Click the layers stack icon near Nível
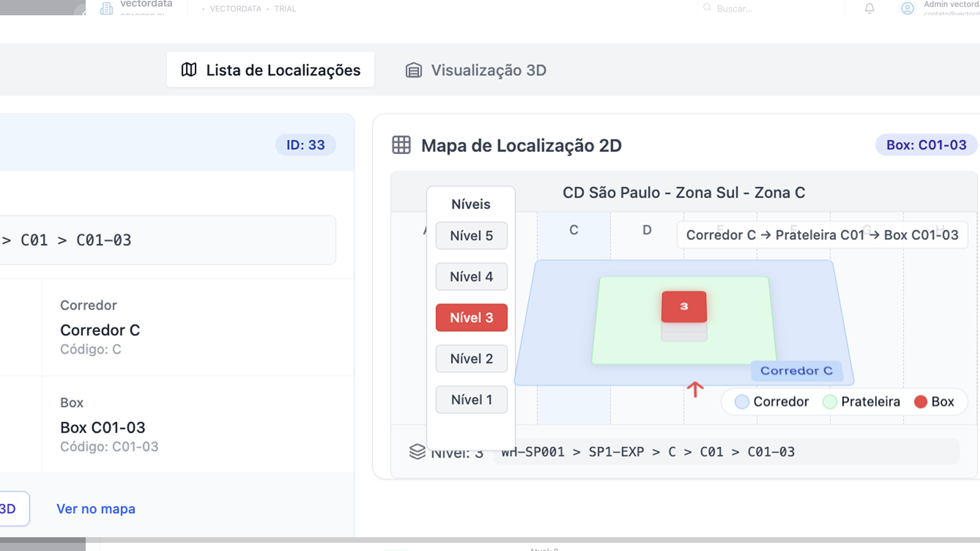 tap(417, 452)
